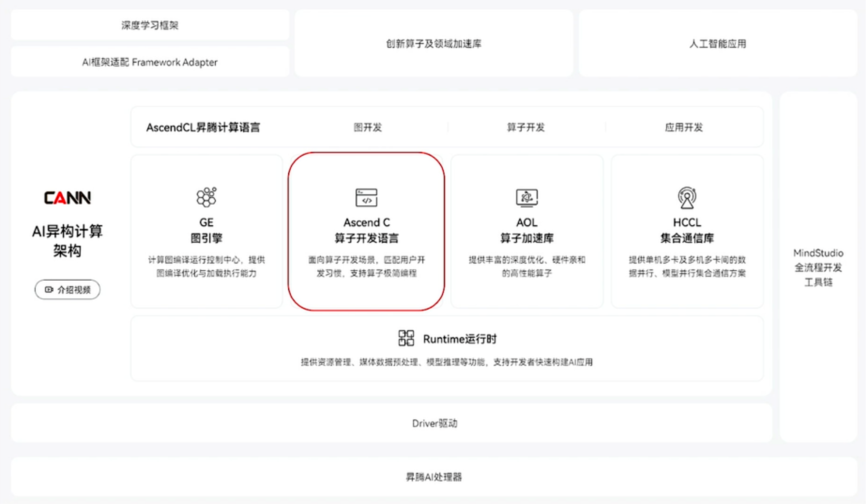Click the Ascend C 算子开发语言 title
Viewport: 866px width, 504px height.
click(x=366, y=230)
